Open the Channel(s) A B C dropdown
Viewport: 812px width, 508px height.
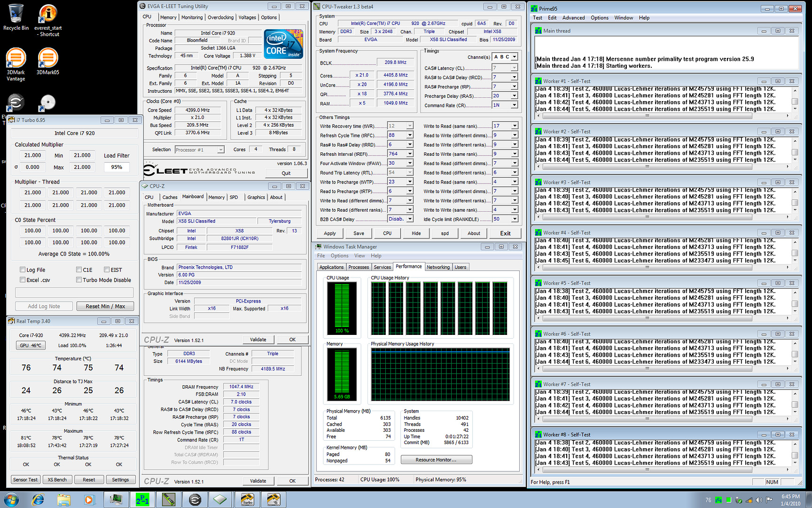point(515,57)
